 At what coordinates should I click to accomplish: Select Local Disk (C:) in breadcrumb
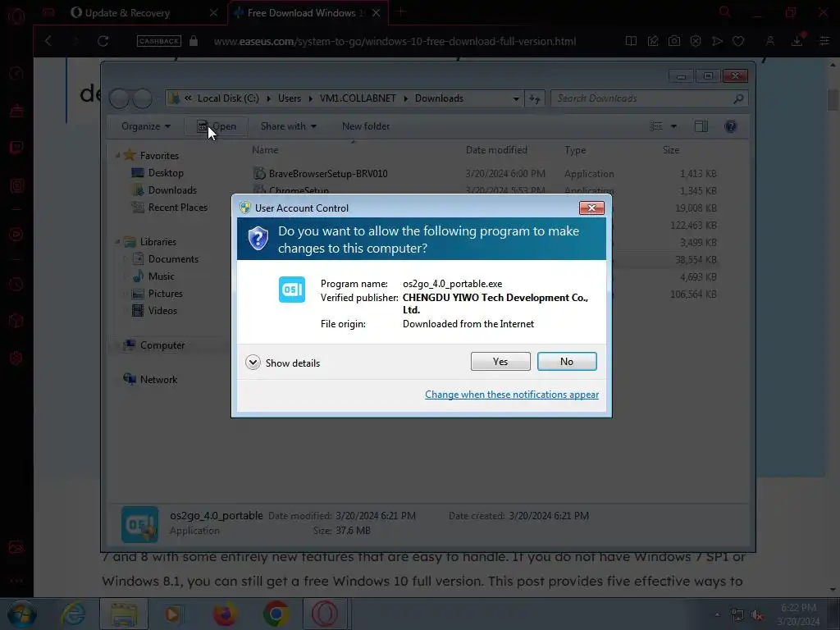[x=228, y=98]
